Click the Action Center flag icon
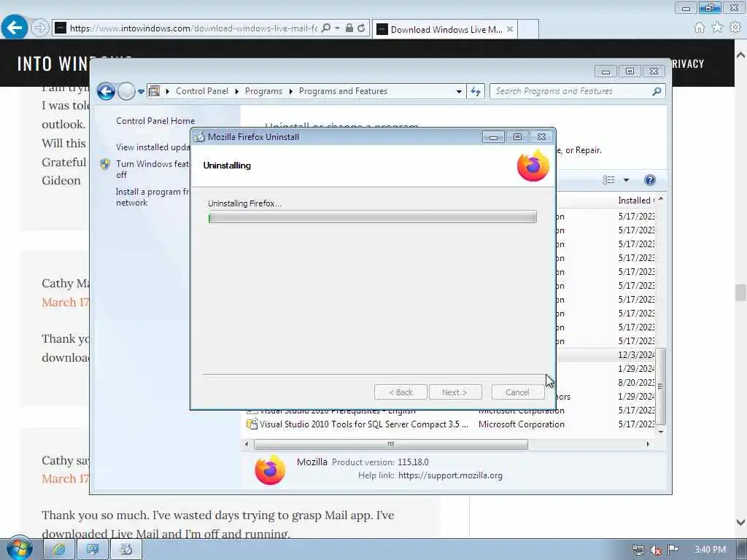The width and height of the screenshot is (747, 560). pyautogui.click(x=673, y=550)
